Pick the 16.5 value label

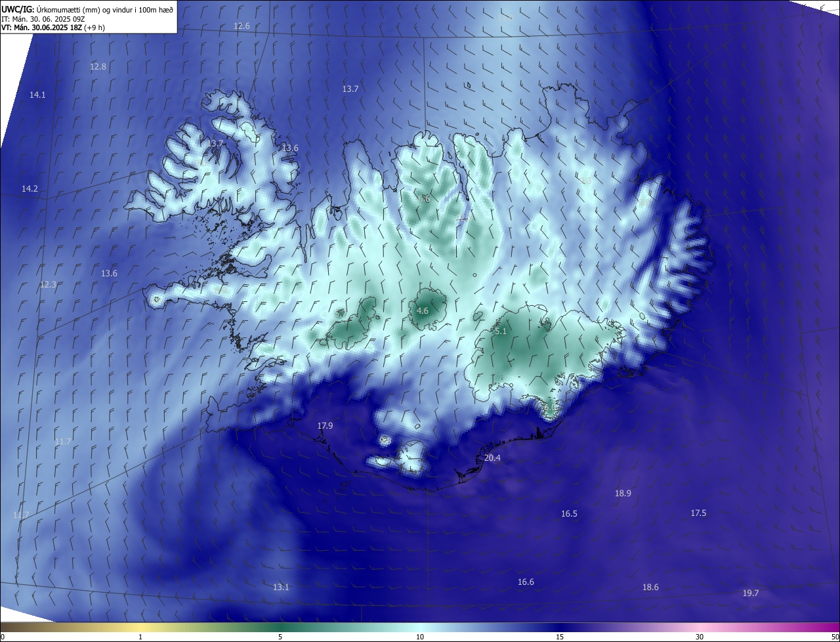point(569,514)
